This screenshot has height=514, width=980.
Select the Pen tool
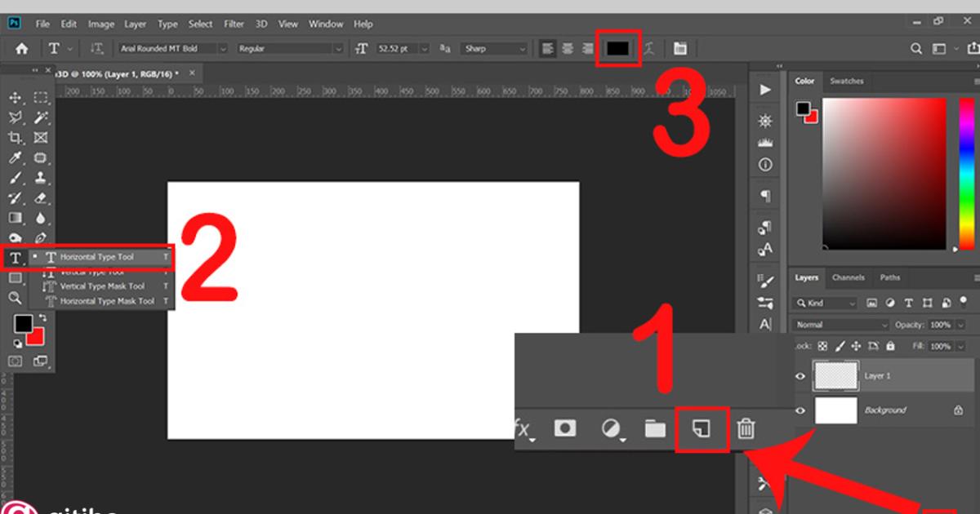tap(41, 238)
